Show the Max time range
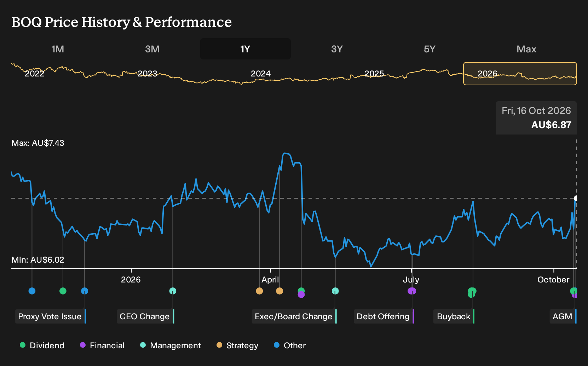Viewport: 588px width, 366px height. (526, 49)
